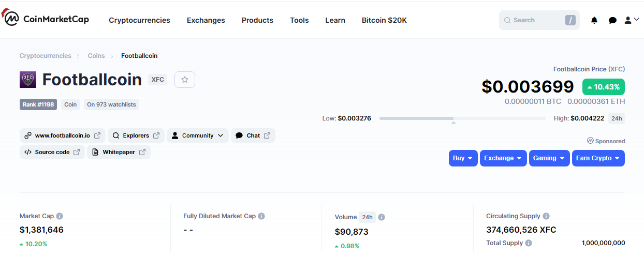Click the 0.98% volume change

[347, 246]
